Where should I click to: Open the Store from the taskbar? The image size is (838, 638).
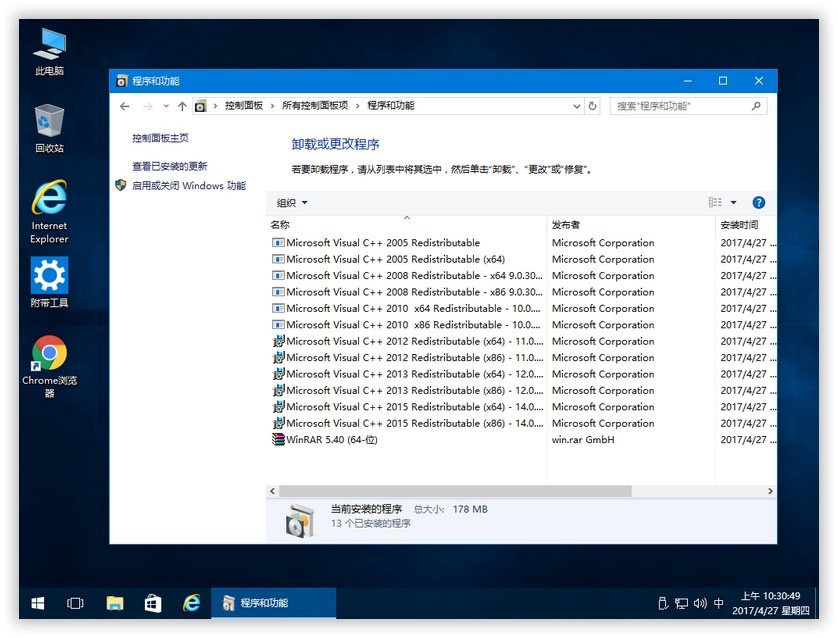point(153,603)
